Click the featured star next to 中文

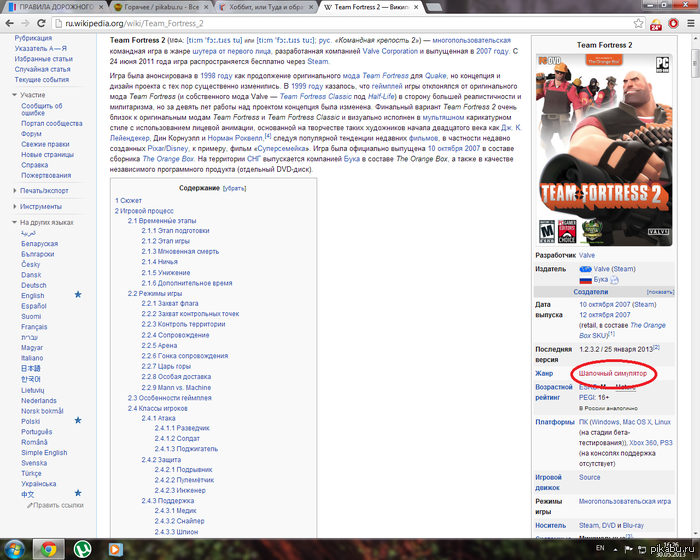[x=78, y=493]
